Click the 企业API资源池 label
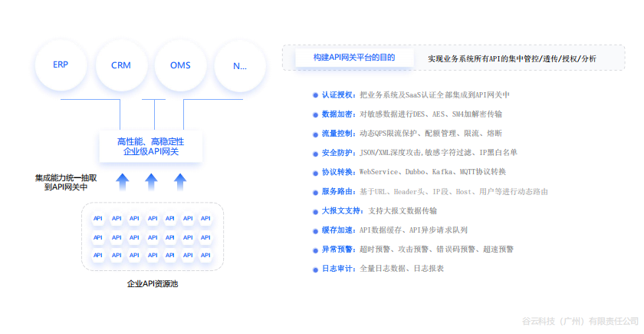The image size is (644, 334). (152, 284)
